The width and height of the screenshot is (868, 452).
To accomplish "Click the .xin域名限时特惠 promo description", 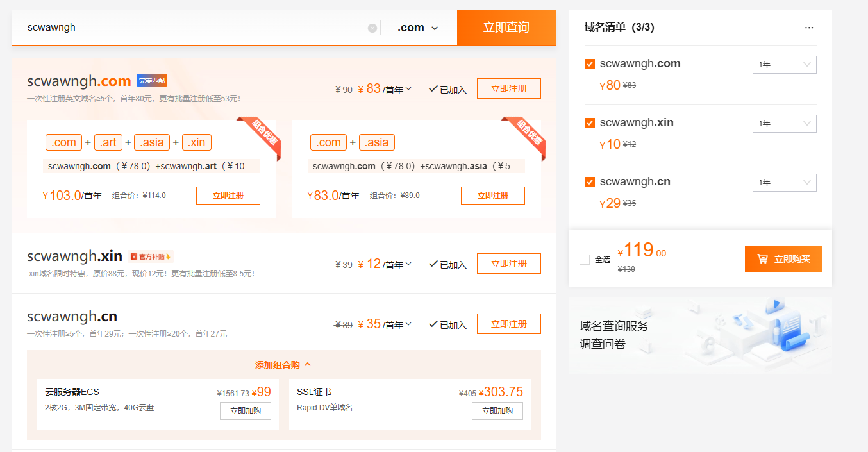I will [x=141, y=274].
